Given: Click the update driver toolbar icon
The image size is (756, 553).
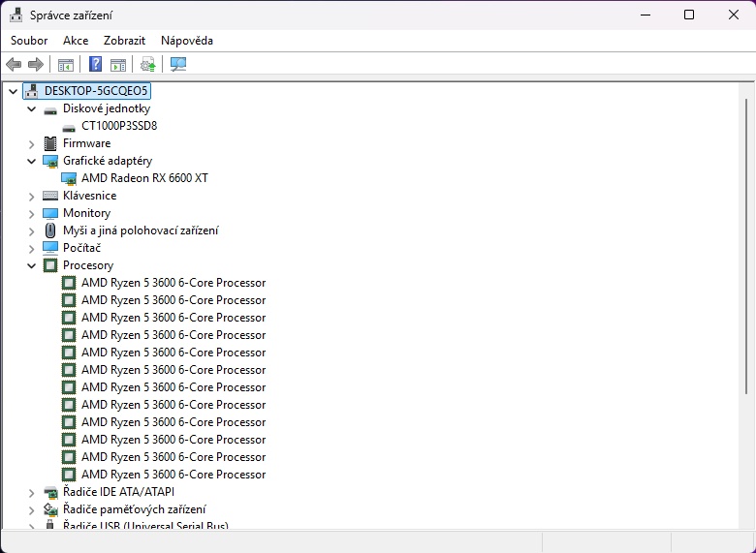Looking at the screenshot, I should pyautogui.click(x=148, y=65).
